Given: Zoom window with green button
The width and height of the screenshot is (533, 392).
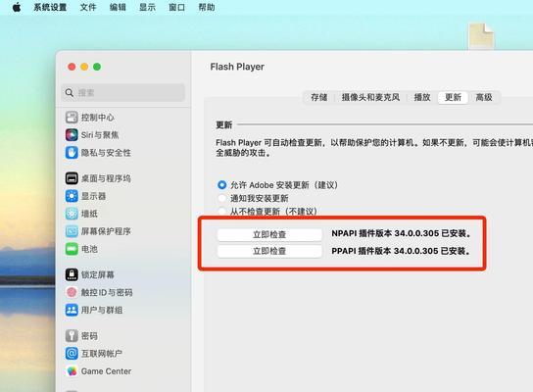Looking at the screenshot, I should (97, 67).
